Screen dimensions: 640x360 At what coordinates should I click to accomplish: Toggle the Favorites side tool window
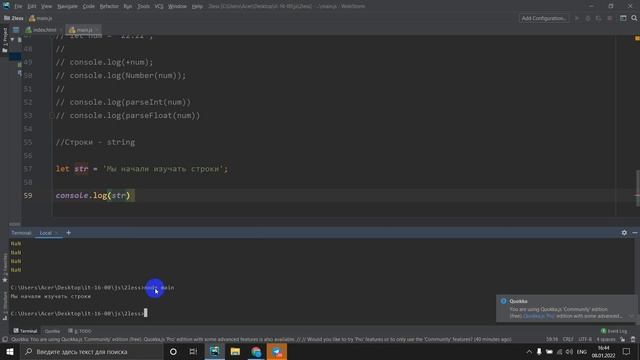4,267
